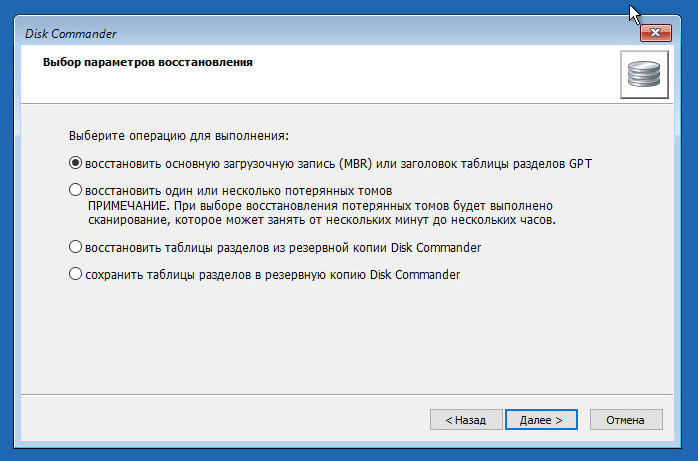Click heading 'Выбор параметров восстановления'
The width and height of the screenshot is (698, 461).
click(x=147, y=62)
